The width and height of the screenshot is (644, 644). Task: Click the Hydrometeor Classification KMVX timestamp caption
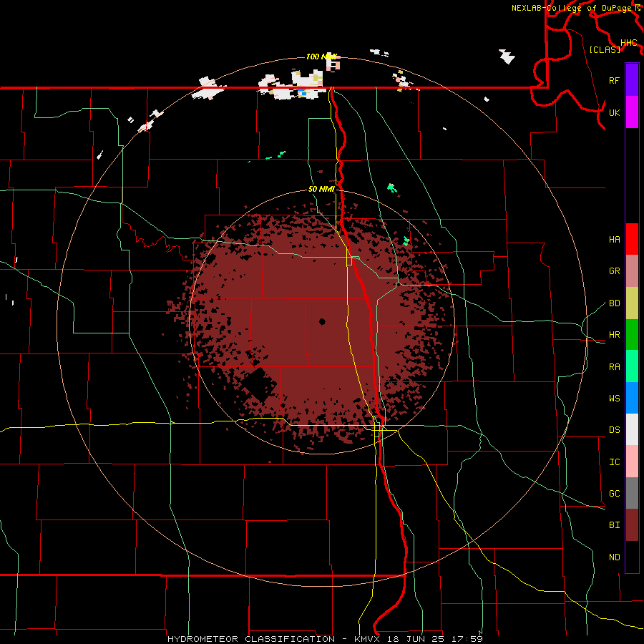(x=325, y=639)
